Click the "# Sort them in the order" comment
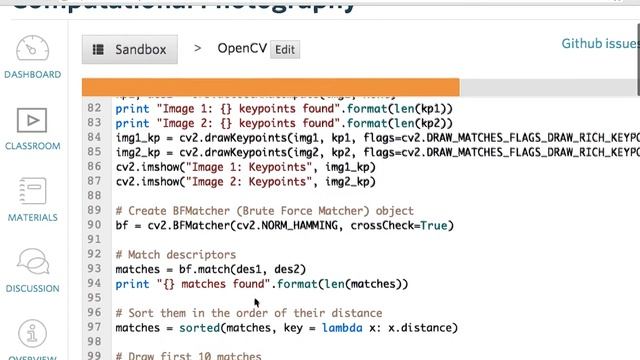 click(249, 313)
